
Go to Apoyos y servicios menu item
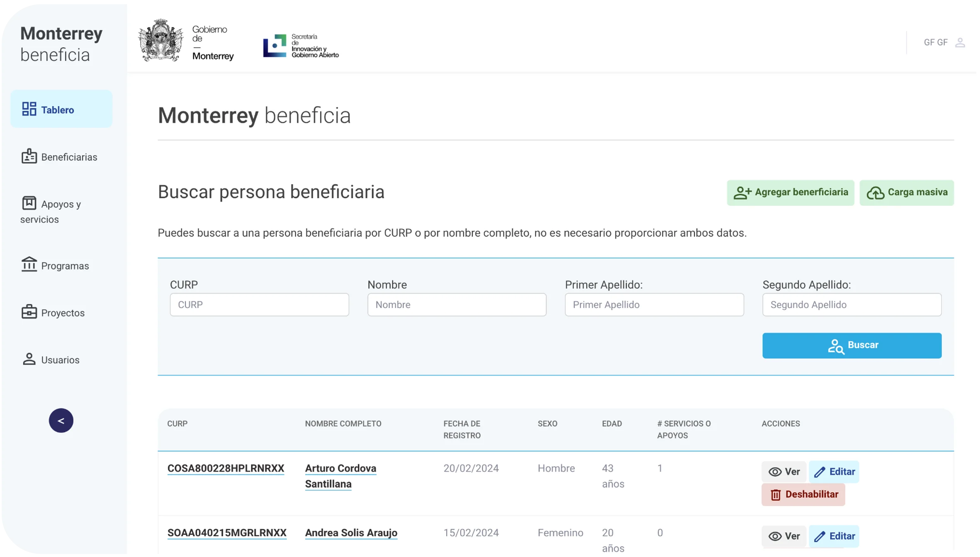pyautogui.click(x=51, y=211)
